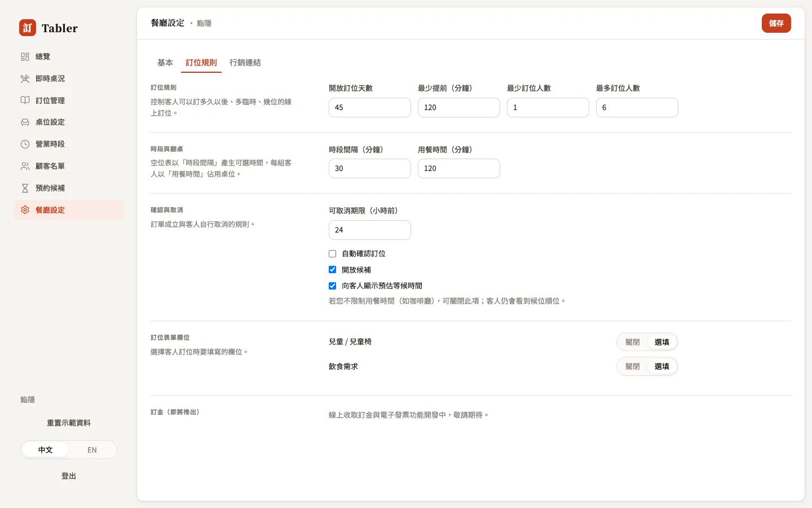Click the 訂位規則 section heading
Screen dimensions: 812x508
pyautogui.click(x=164, y=87)
